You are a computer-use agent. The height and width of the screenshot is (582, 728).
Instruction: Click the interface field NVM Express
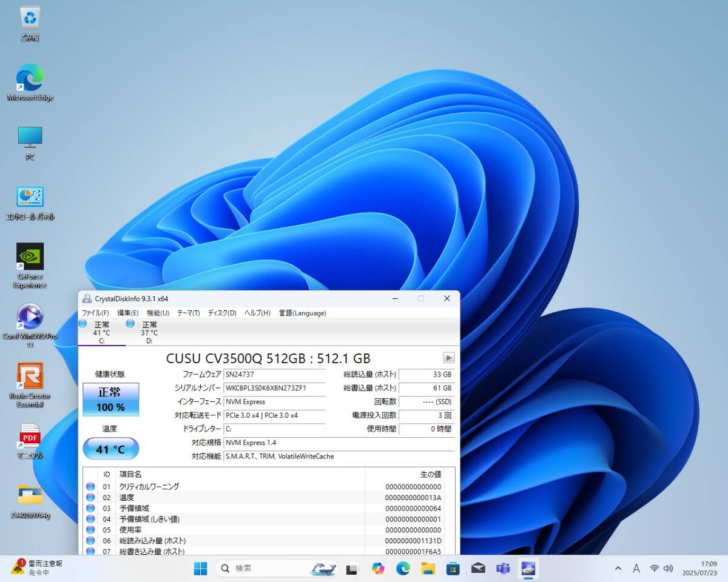tap(274, 402)
